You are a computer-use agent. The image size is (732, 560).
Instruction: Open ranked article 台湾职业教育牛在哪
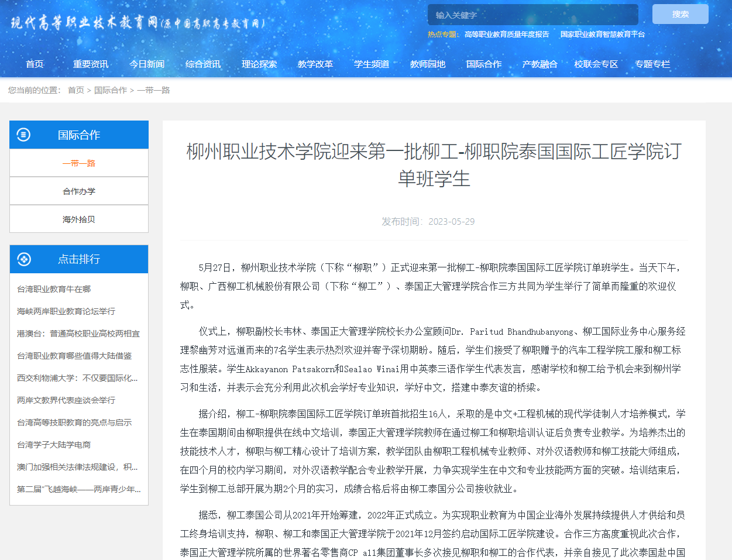[x=54, y=289]
